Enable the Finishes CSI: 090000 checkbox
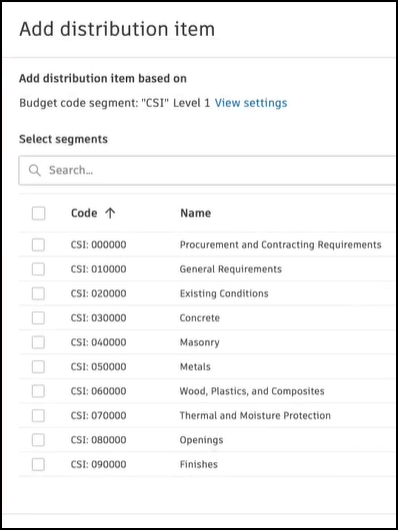Screen dimensions: 398x530 [38, 464]
